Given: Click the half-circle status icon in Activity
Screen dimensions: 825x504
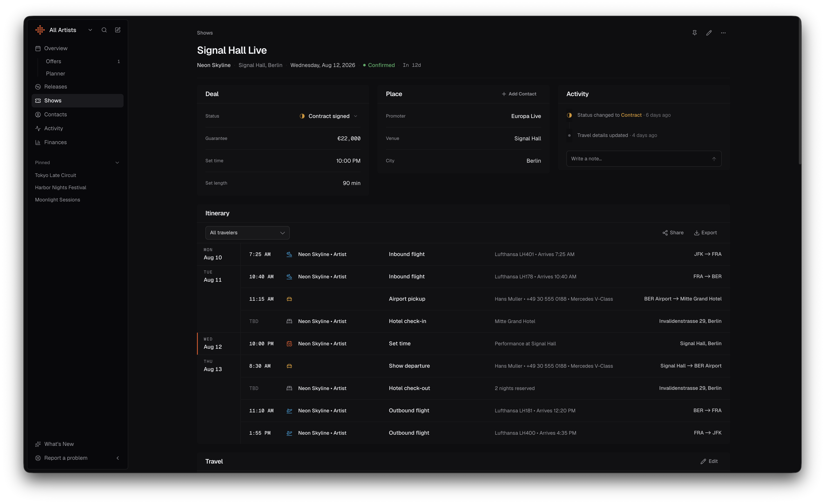Looking at the screenshot, I should pos(569,115).
